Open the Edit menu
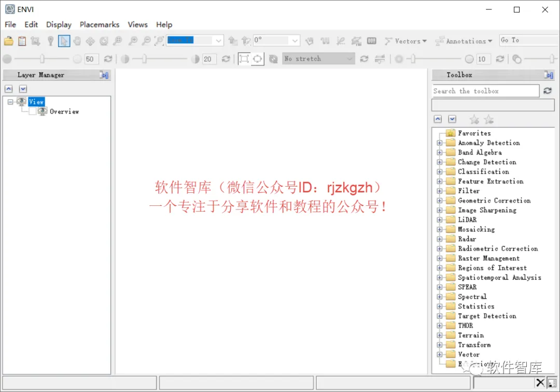Screen dimensions: 560x392 (31, 24)
